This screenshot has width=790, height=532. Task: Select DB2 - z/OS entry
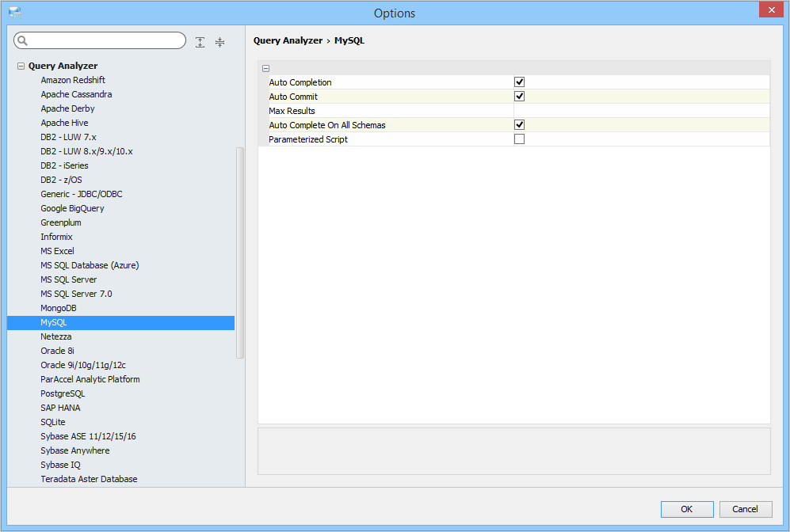click(x=62, y=180)
